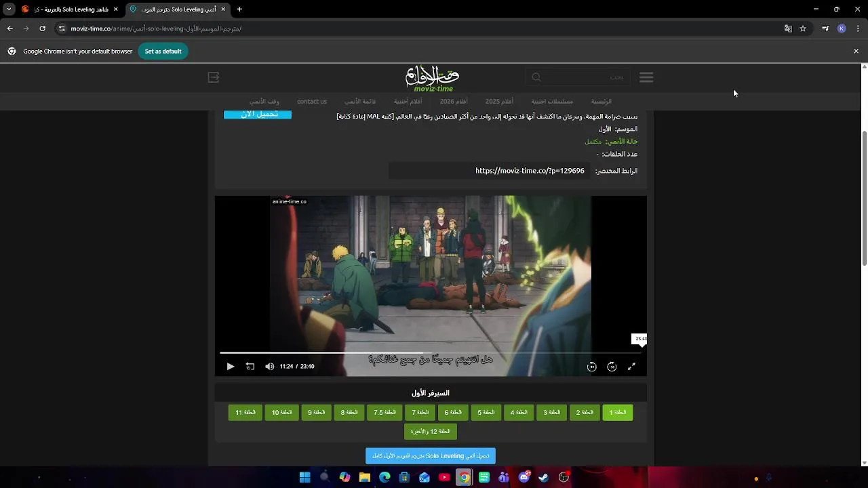Screen dimensions: 868x488
Task: Click the blue تحميل الآن button
Action: (x=258, y=114)
